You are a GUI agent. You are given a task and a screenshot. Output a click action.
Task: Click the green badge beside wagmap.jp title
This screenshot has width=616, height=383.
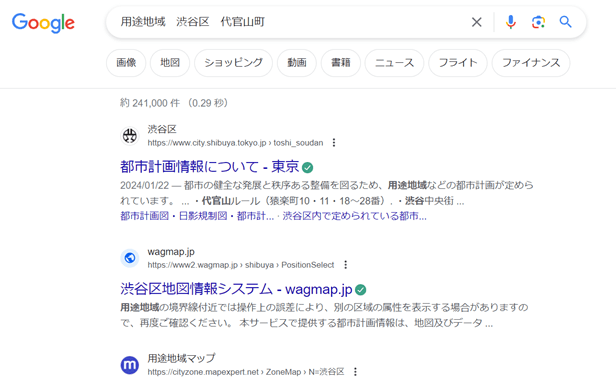(x=361, y=290)
